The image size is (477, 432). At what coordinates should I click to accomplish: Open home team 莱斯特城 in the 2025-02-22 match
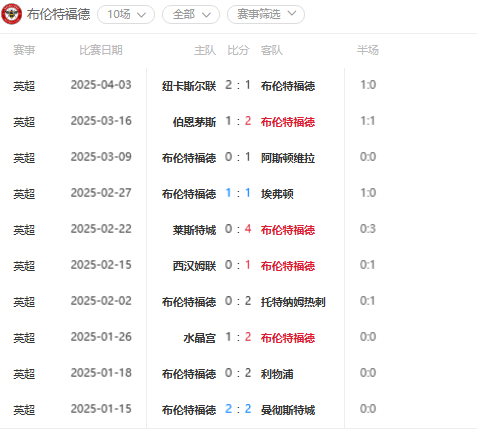(x=194, y=230)
